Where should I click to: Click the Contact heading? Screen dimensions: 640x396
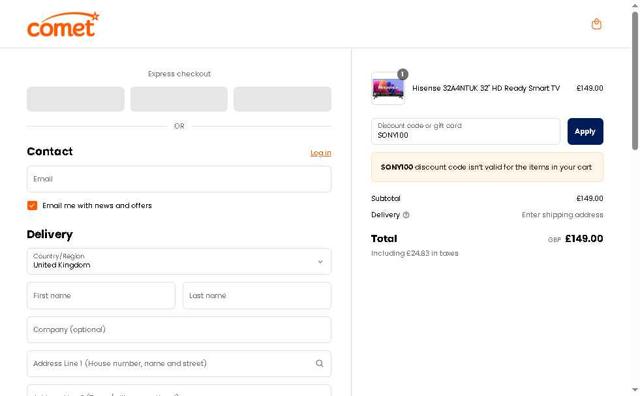[x=50, y=151]
